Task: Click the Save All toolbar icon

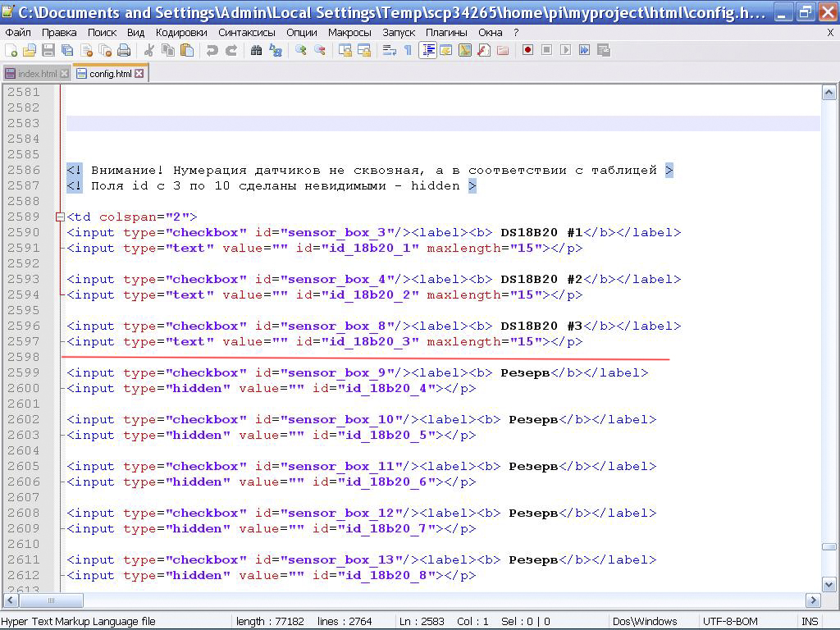Action: tap(67, 50)
